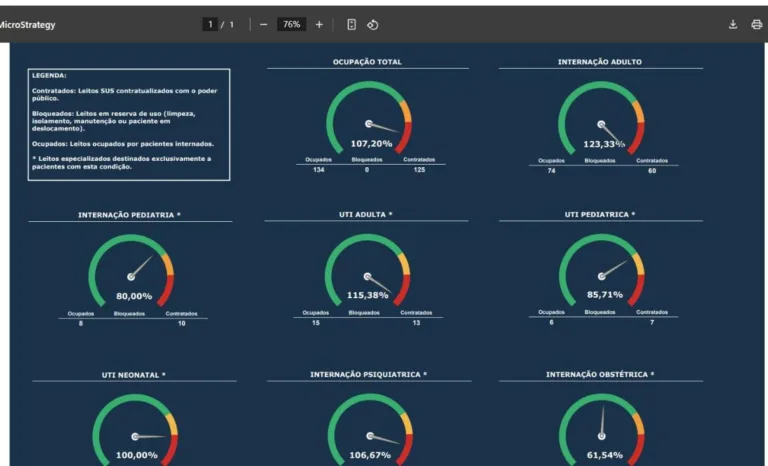Click the Legenda text box
The image size is (768, 466).
(x=129, y=124)
